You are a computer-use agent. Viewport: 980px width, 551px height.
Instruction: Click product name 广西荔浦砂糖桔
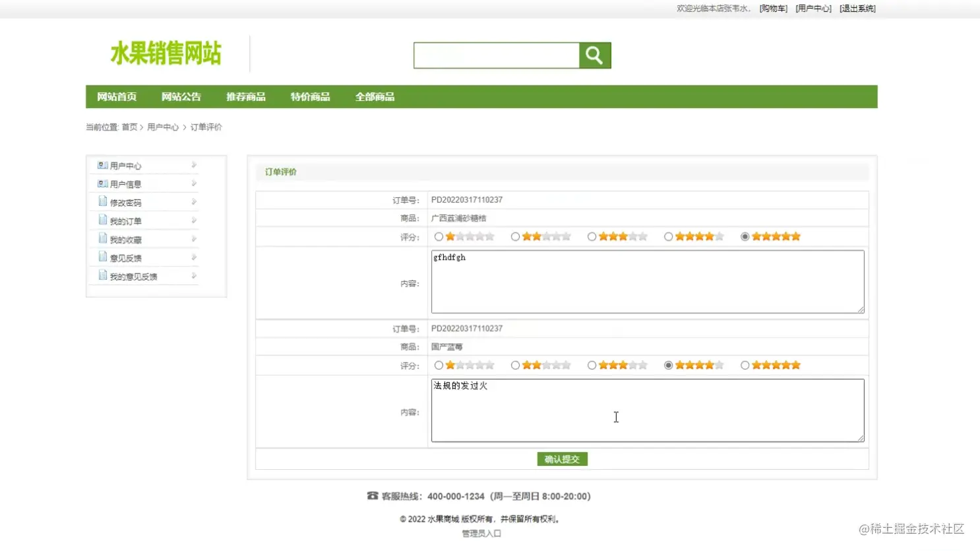458,218
